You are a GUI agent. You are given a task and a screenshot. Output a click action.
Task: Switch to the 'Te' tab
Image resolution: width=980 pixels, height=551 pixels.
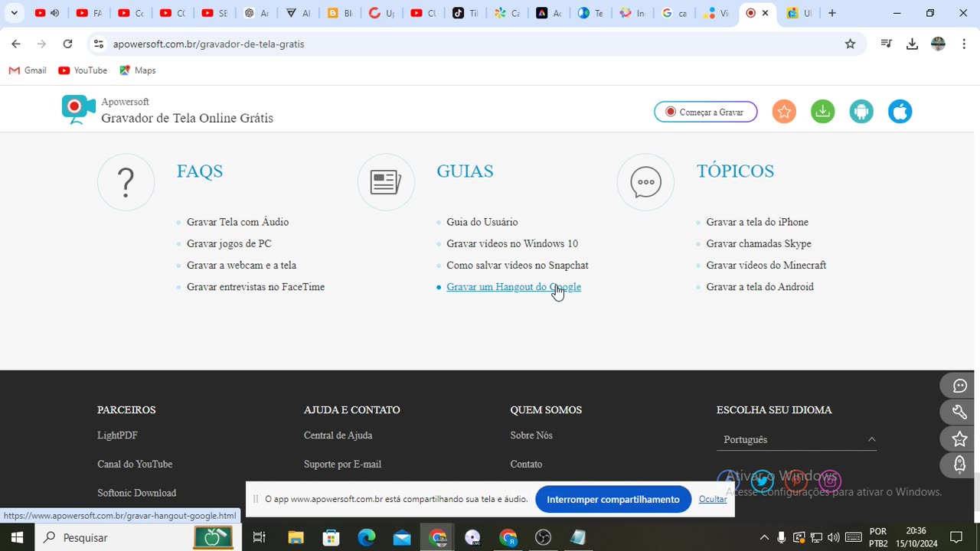pos(591,13)
